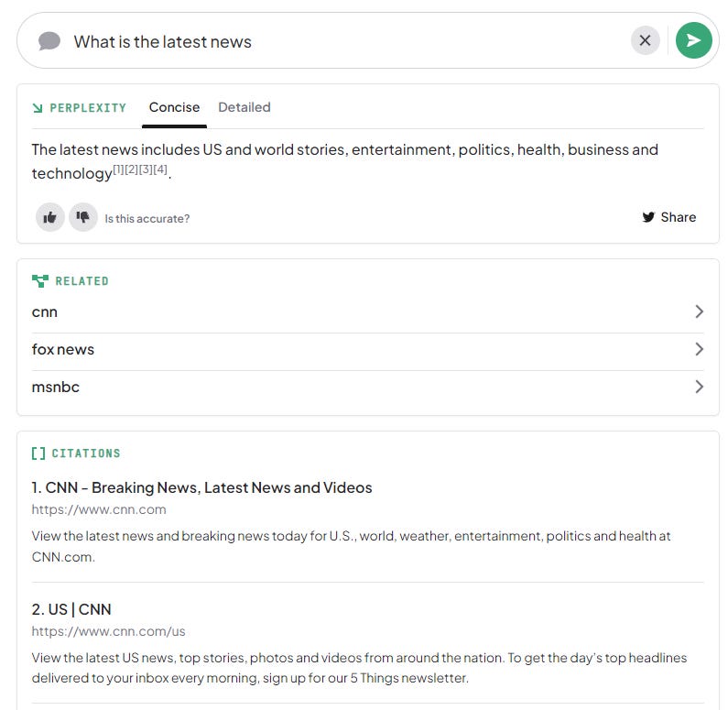Expand the msnbc row chevron

click(700, 387)
